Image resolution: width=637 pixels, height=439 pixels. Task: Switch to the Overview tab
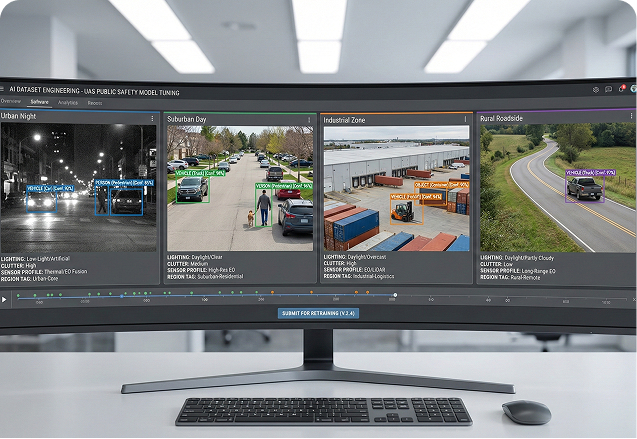pyautogui.click(x=10, y=102)
